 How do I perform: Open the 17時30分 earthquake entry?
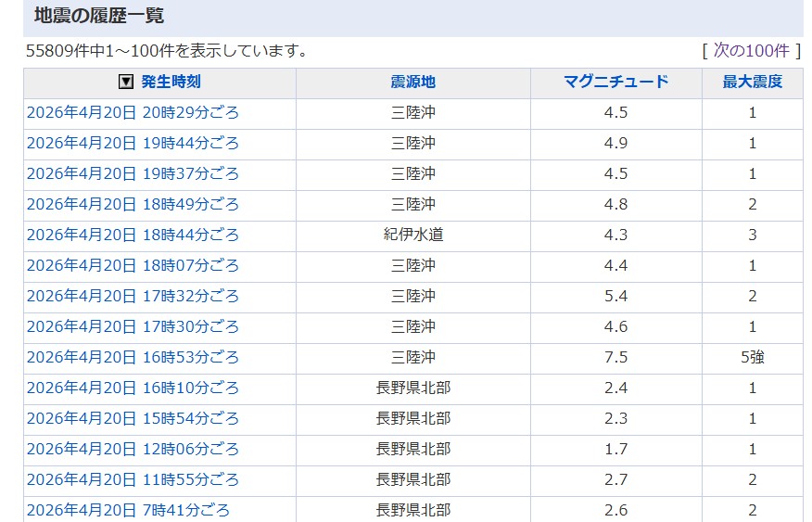click(133, 327)
